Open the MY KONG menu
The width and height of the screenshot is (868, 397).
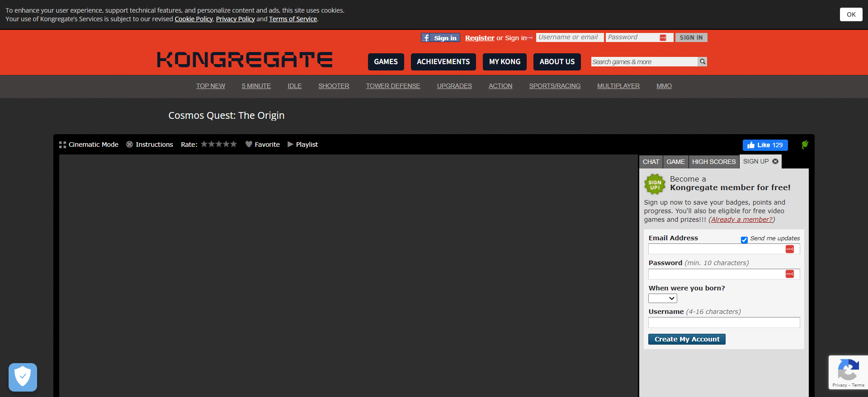(x=505, y=62)
